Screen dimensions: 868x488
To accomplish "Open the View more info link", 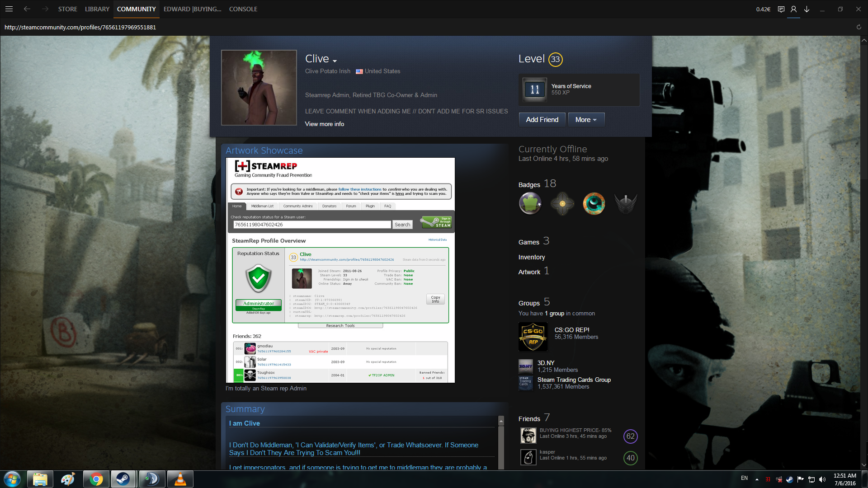I will (x=324, y=124).
